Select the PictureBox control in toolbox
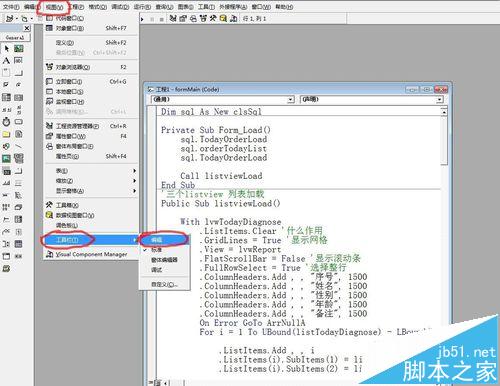The height and width of the screenshot is (386, 500). [x=19, y=49]
